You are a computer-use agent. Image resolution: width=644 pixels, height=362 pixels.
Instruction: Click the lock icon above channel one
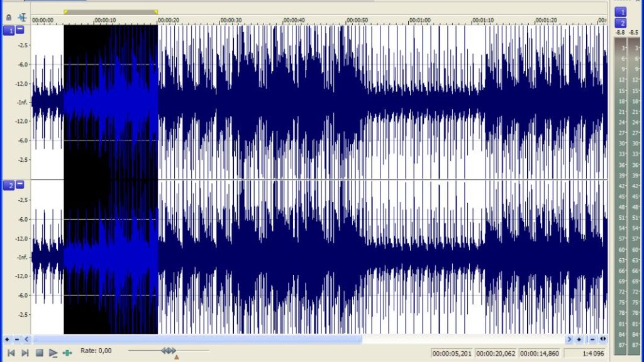pos(9,18)
